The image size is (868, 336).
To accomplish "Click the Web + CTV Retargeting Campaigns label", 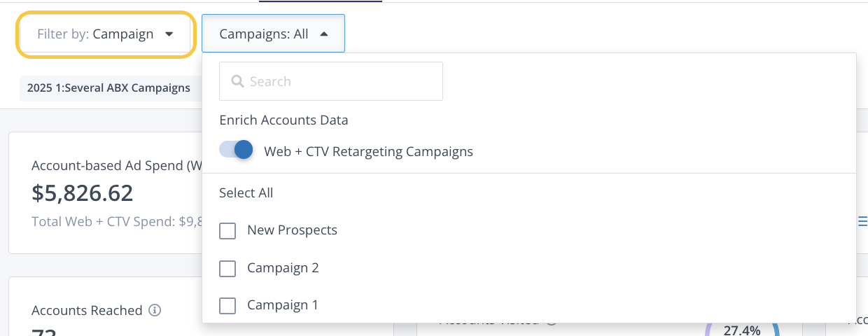I will (368, 151).
